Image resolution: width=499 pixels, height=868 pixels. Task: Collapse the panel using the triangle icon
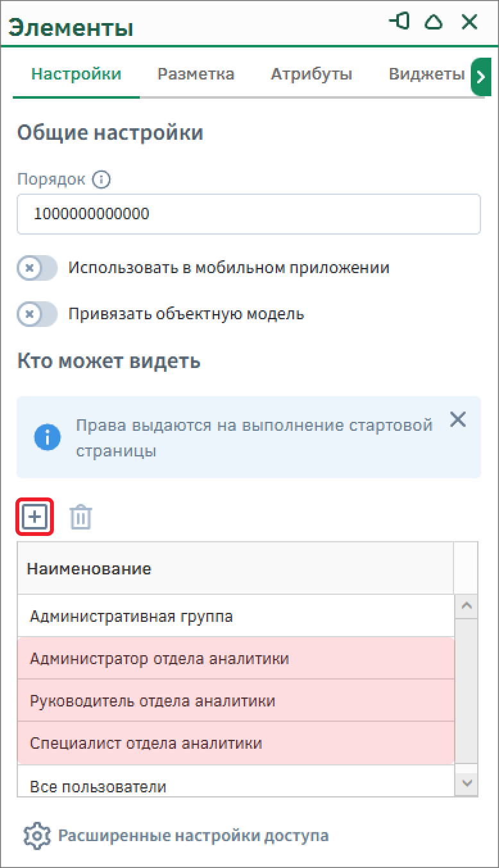434,22
